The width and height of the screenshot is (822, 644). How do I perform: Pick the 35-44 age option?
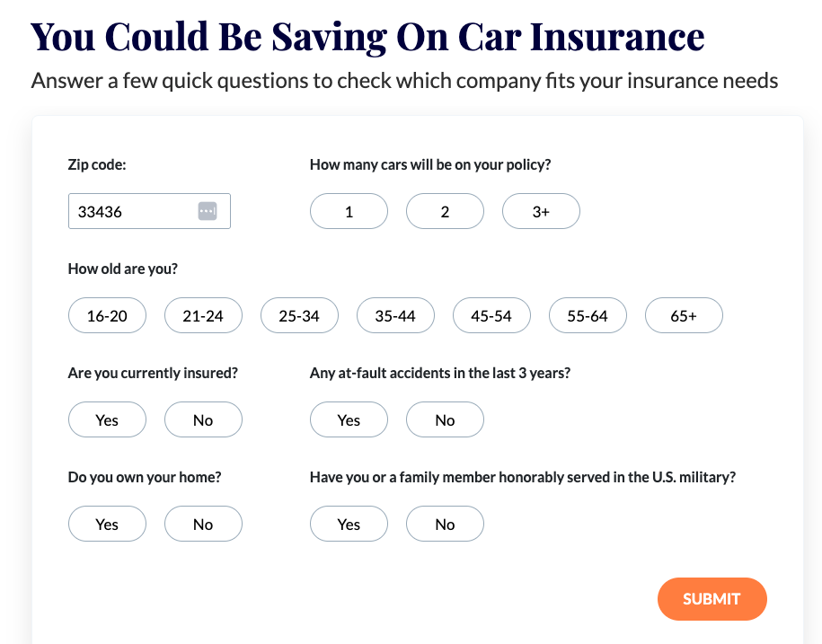(x=395, y=316)
